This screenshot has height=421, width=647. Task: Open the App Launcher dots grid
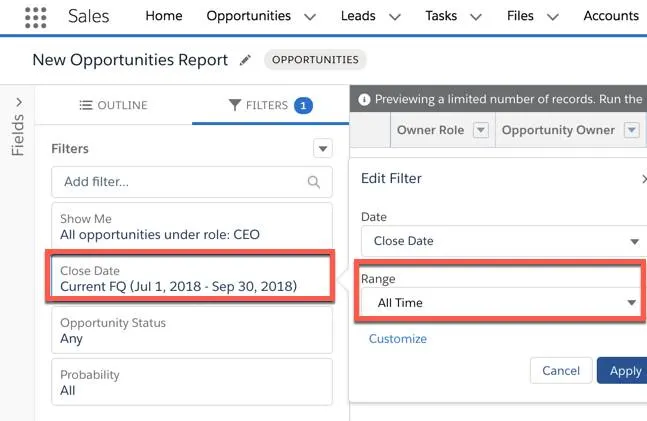coord(35,17)
